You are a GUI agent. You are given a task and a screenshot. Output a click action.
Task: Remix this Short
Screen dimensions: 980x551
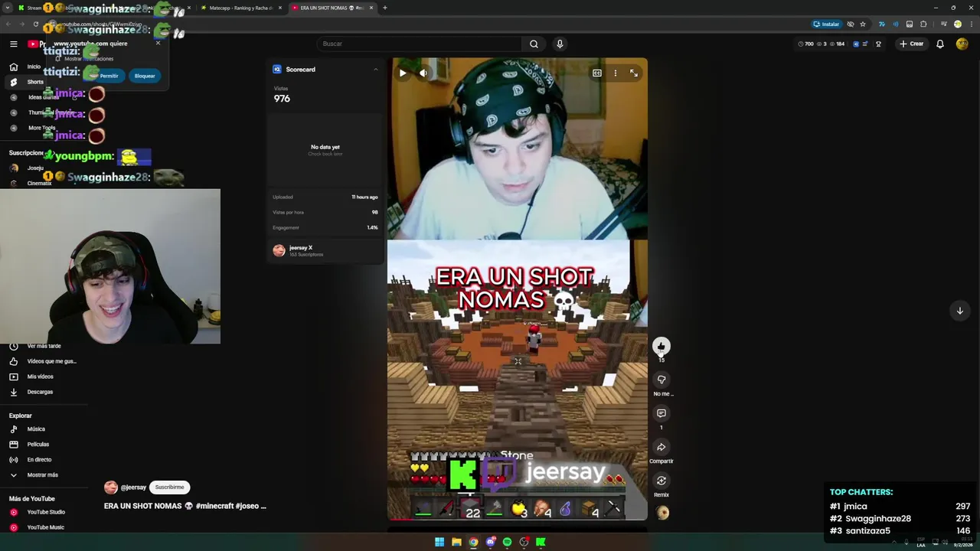tap(661, 481)
